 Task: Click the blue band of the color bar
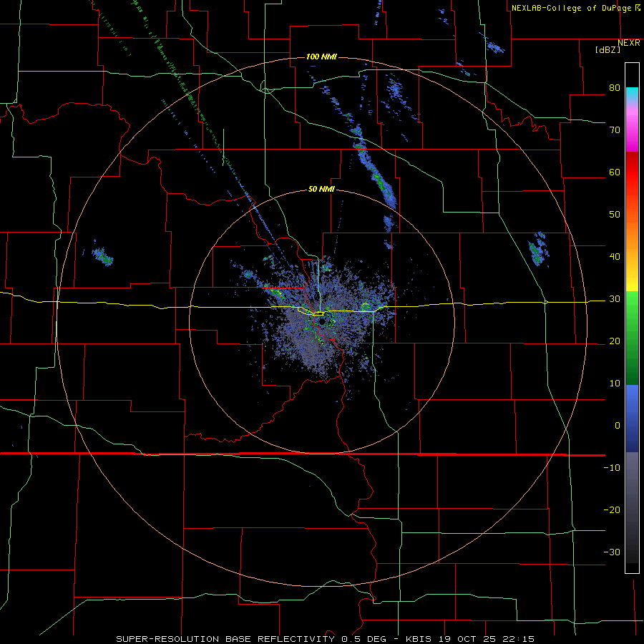pyautogui.click(x=632, y=419)
